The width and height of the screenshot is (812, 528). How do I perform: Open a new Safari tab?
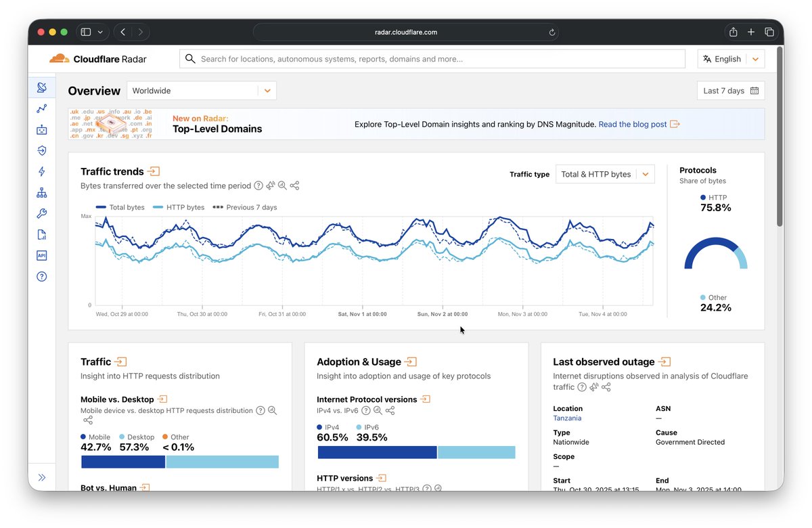tap(751, 32)
